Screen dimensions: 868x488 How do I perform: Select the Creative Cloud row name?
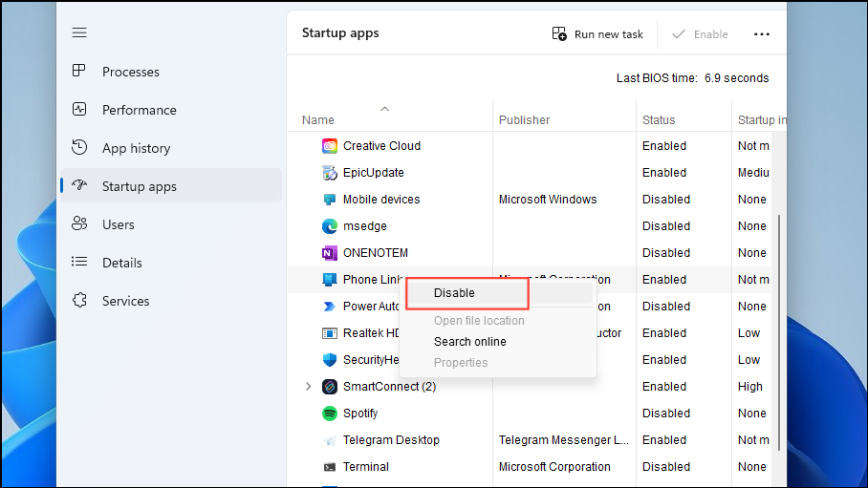(x=381, y=146)
